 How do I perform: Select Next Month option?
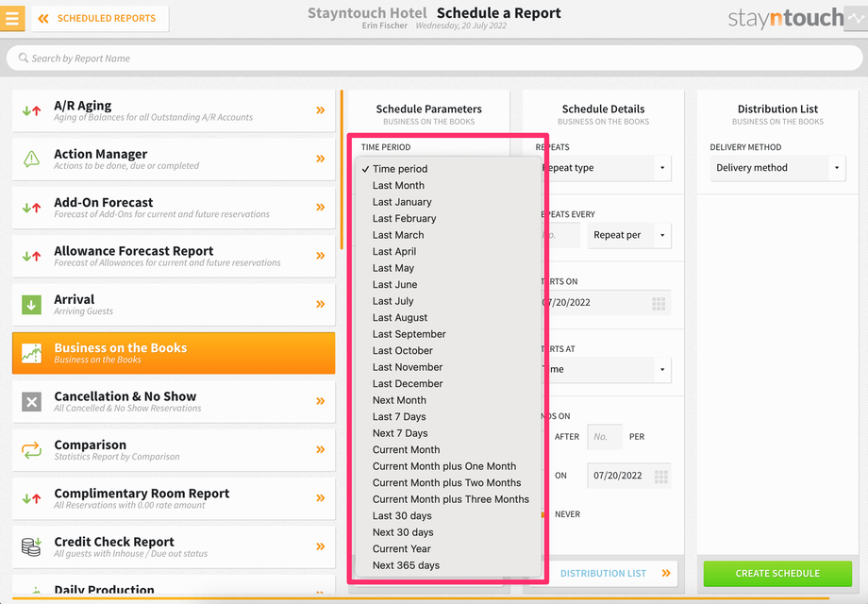448,400
